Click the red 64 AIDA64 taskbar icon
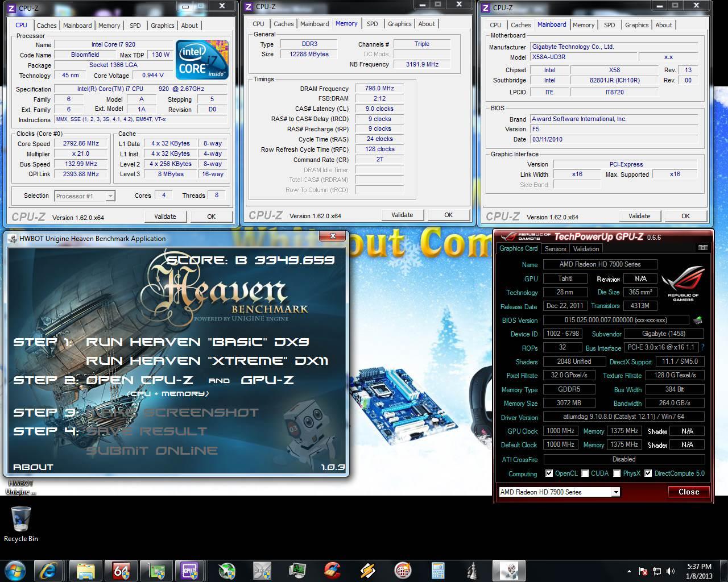The width and height of the screenshot is (728, 582). 121,570
